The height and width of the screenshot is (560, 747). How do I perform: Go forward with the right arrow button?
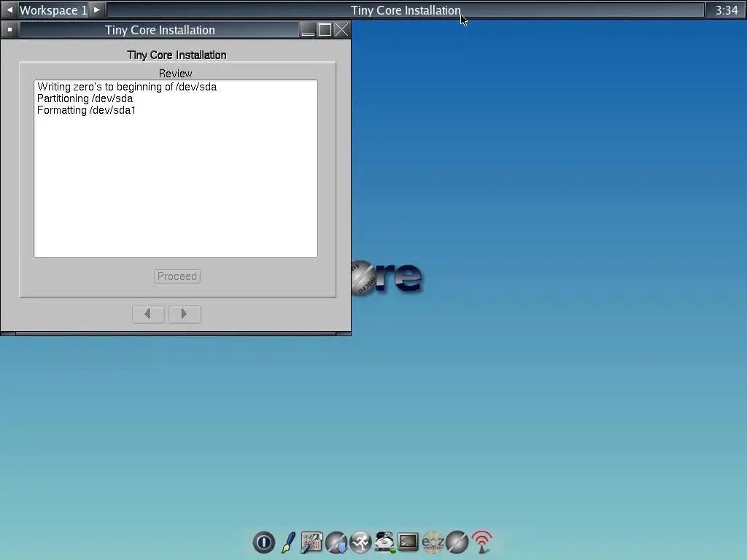[185, 314]
